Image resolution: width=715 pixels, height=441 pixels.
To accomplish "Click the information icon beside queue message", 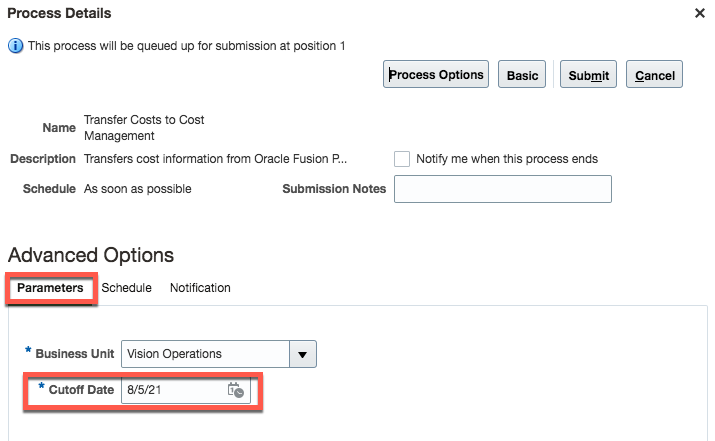I will pos(15,46).
